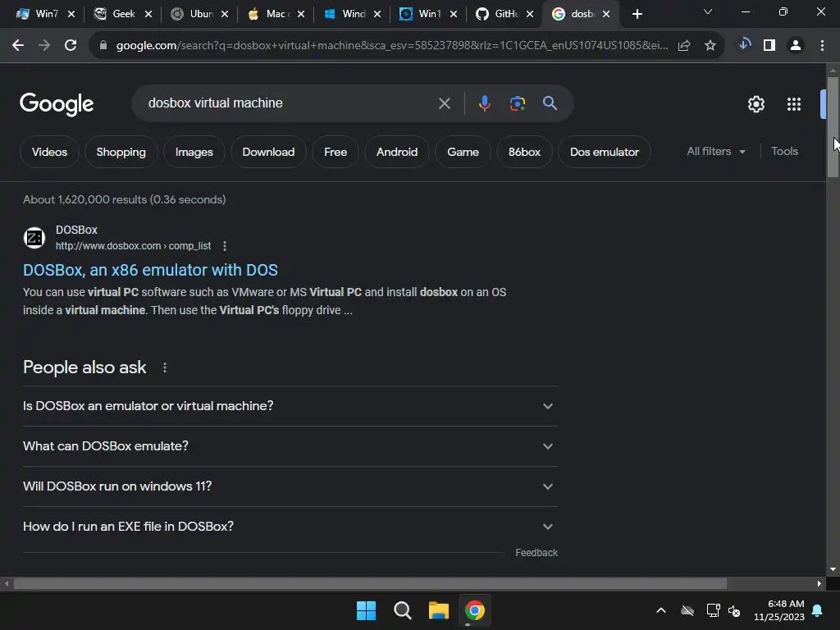Close the GitHub browser tab

[530, 14]
